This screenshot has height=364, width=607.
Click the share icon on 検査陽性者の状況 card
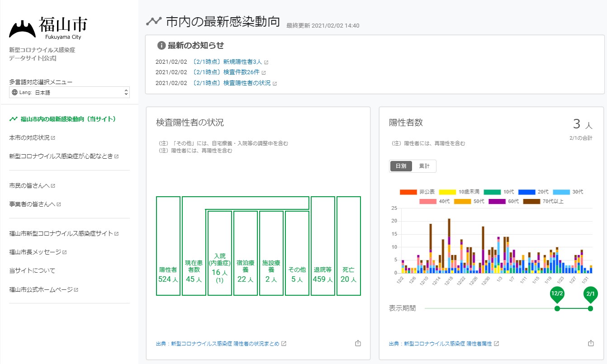[358, 343]
